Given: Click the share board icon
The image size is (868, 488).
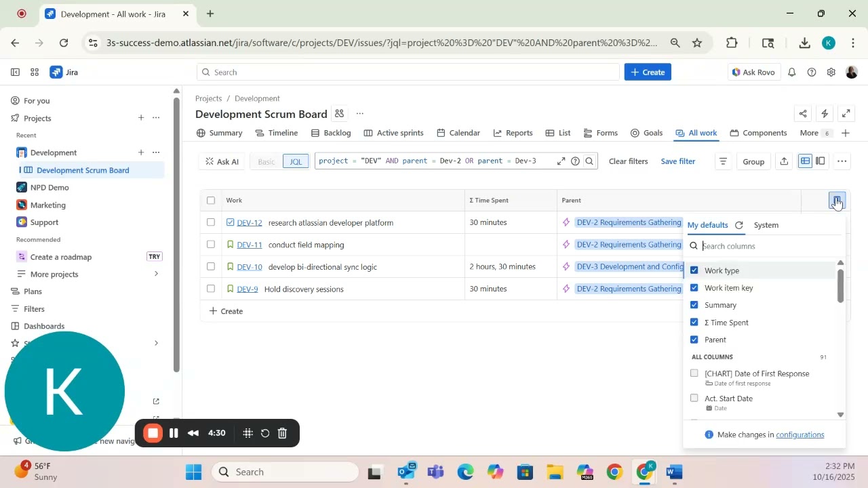Looking at the screenshot, I should click(x=804, y=114).
